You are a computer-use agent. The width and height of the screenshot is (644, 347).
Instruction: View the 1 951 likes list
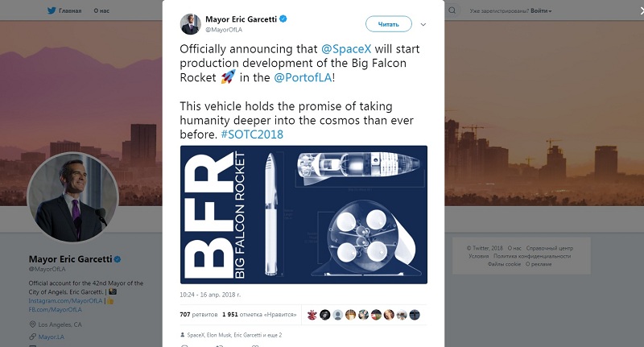click(x=259, y=315)
